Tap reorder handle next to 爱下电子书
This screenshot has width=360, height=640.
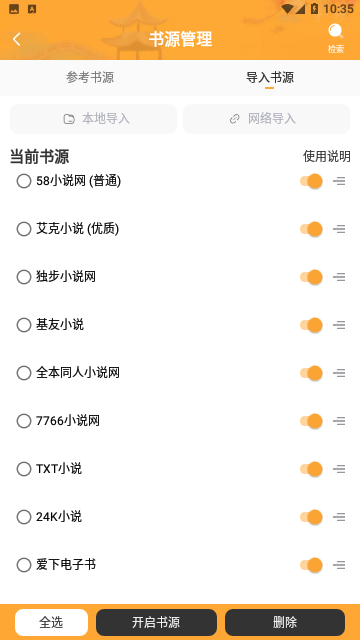tap(339, 565)
